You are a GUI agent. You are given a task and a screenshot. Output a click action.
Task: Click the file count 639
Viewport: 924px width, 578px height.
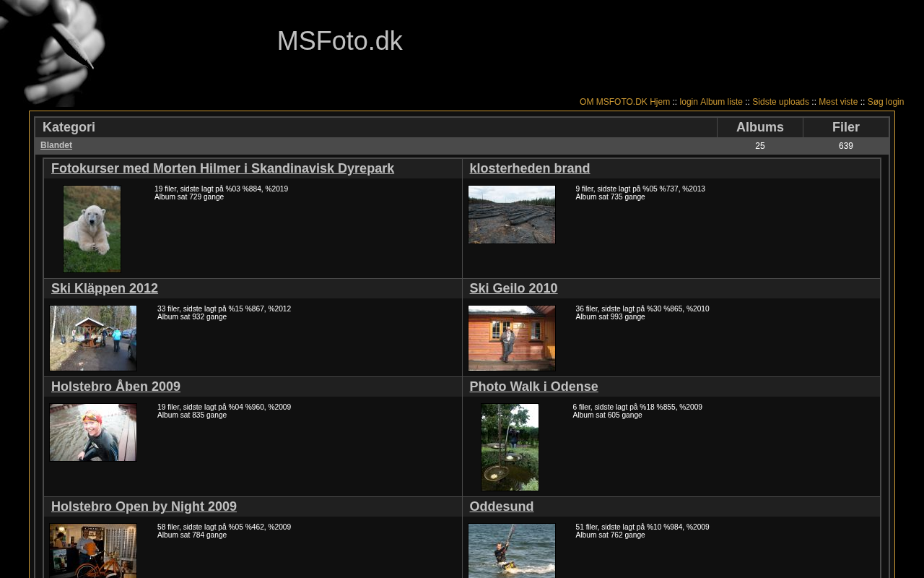(846, 146)
